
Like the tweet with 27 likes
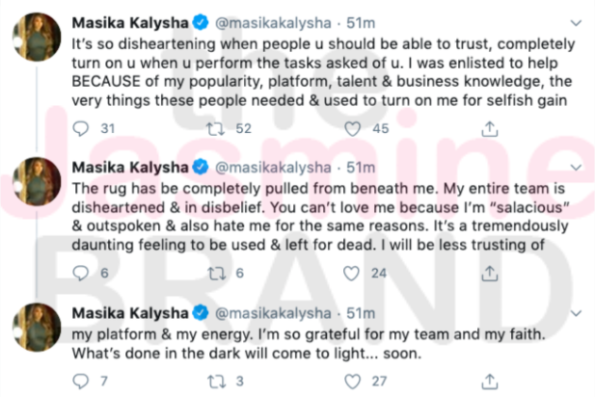[352, 381]
